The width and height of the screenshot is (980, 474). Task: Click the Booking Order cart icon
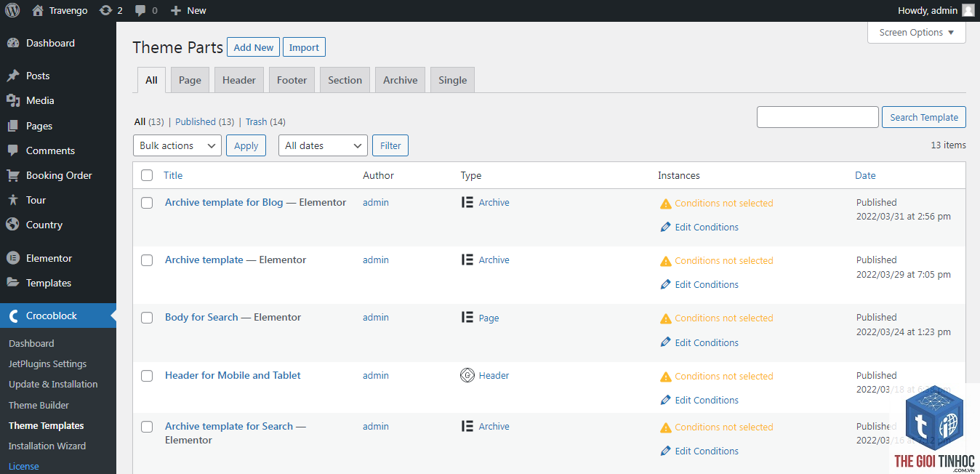coord(12,175)
